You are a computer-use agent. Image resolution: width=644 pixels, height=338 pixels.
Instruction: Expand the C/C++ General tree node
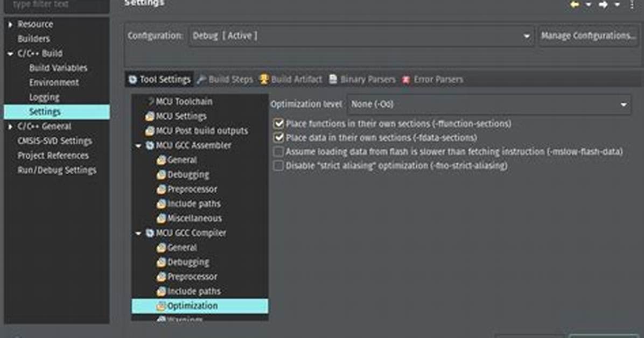tap(10, 126)
